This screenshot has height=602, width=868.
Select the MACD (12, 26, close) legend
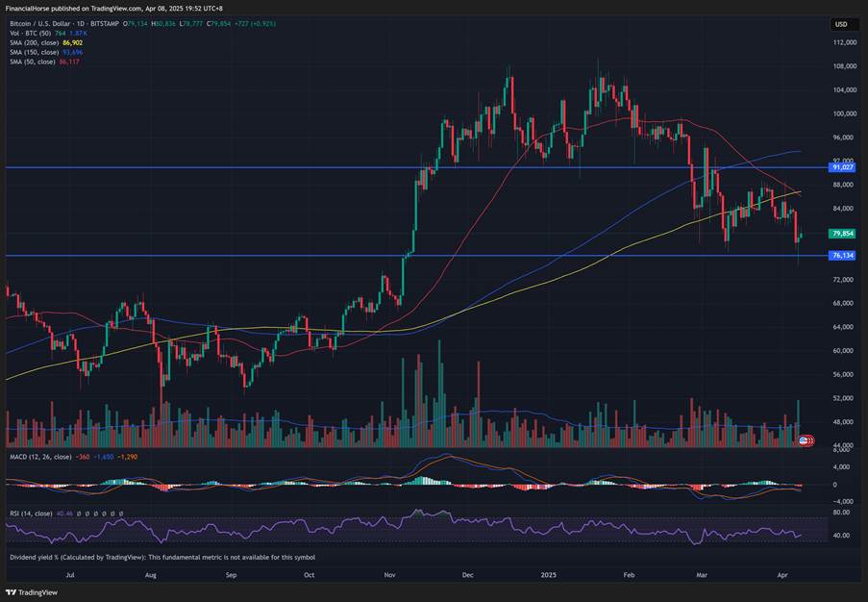[x=40, y=457]
